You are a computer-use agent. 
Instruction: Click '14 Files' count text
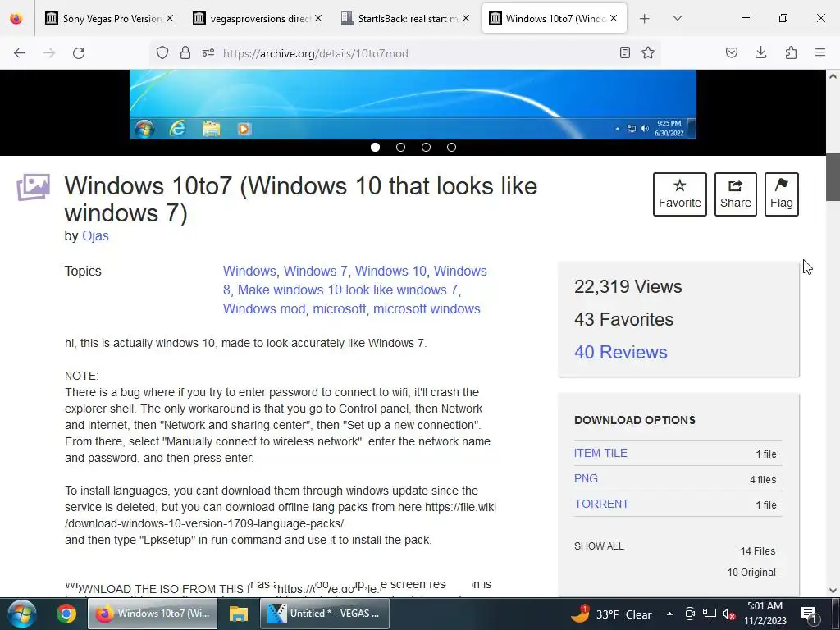click(757, 551)
